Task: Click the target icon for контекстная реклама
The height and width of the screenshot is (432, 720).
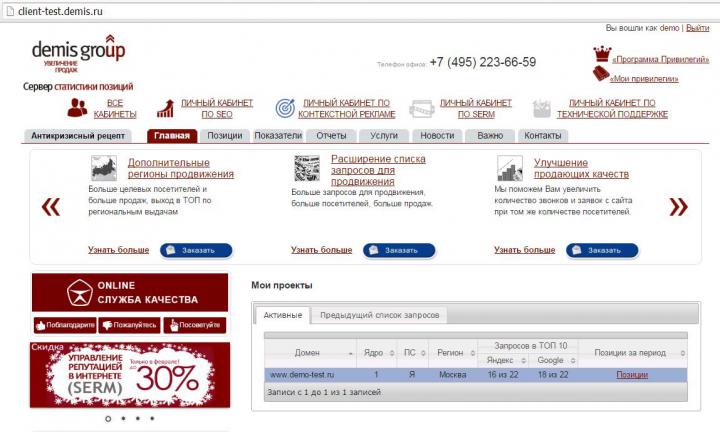Action: [285, 108]
